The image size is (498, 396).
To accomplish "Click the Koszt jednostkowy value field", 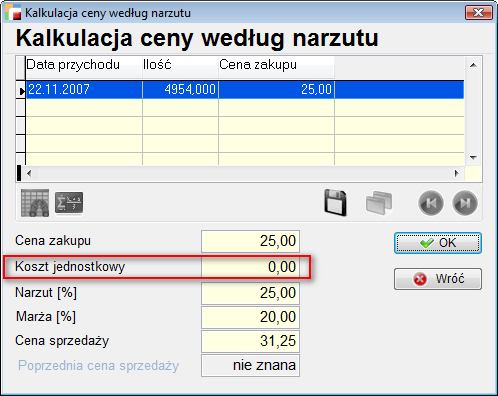I will point(250,267).
